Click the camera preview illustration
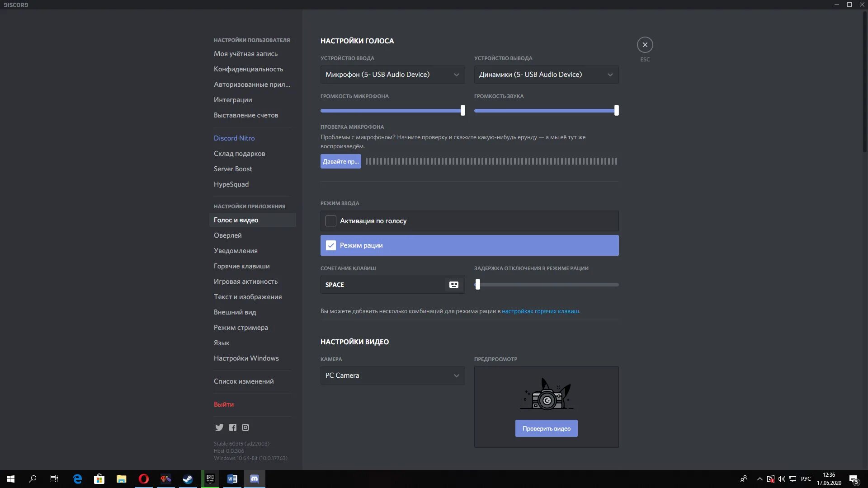 [547, 394]
